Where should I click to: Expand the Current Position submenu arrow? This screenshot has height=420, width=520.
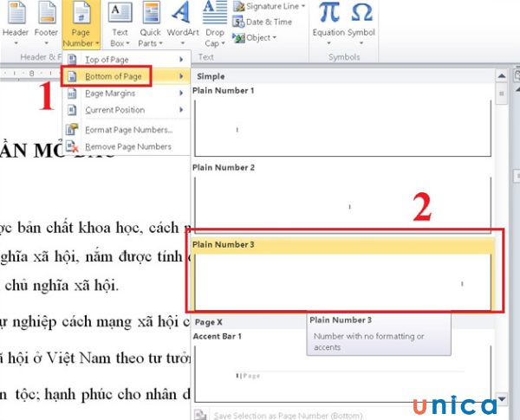[181, 110]
